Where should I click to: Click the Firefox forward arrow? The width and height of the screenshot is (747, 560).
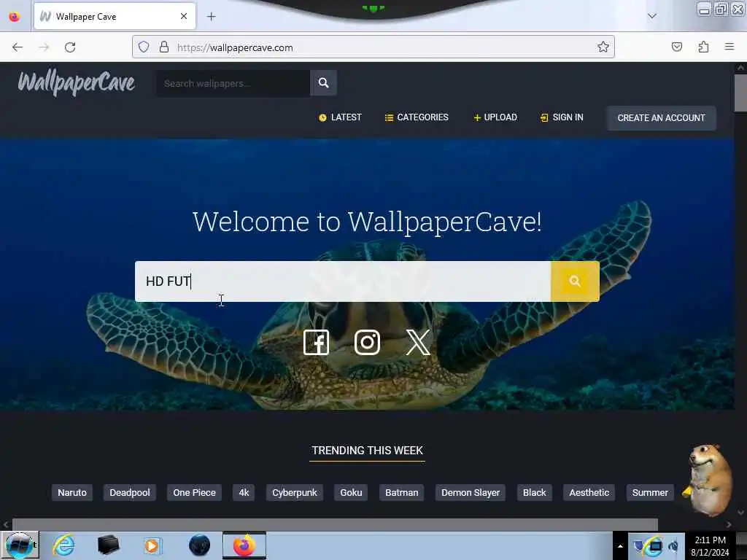tap(44, 47)
